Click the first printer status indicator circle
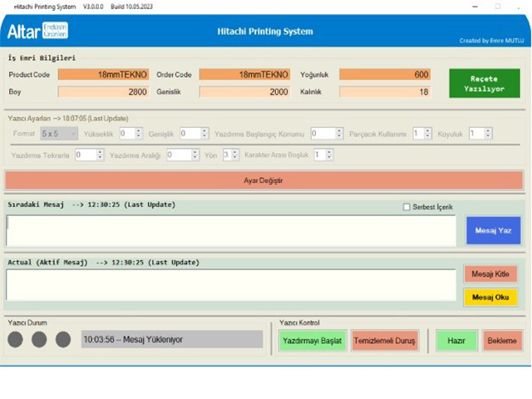Screen dimensions: 532x399 coord(15,340)
